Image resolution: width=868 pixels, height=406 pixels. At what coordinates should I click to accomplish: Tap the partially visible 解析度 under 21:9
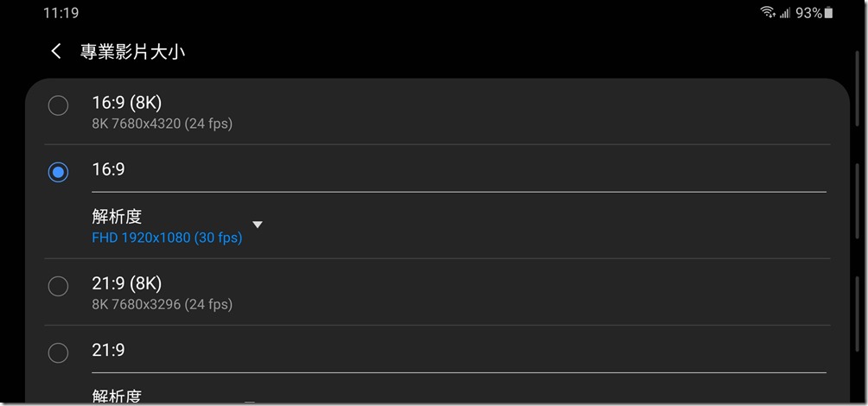[x=117, y=396]
